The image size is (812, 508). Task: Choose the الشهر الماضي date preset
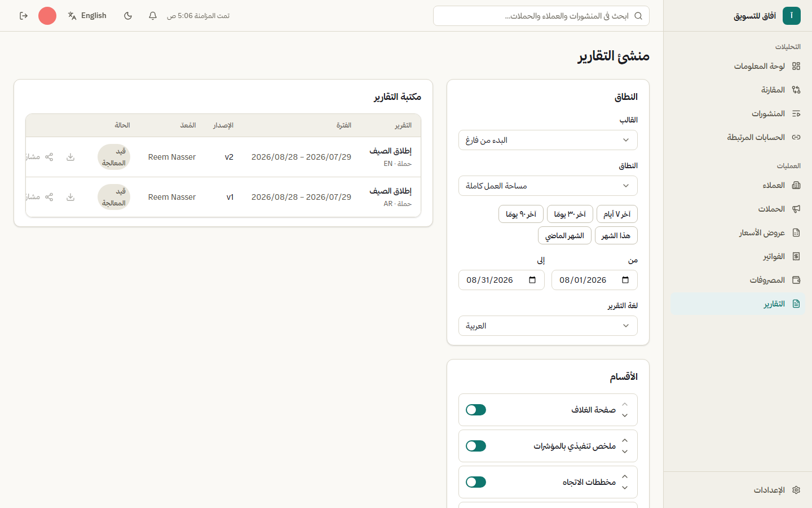point(564,235)
